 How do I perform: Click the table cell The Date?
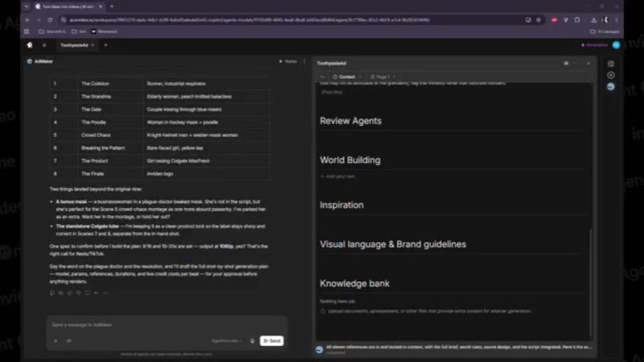pyautogui.click(x=91, y=109)
